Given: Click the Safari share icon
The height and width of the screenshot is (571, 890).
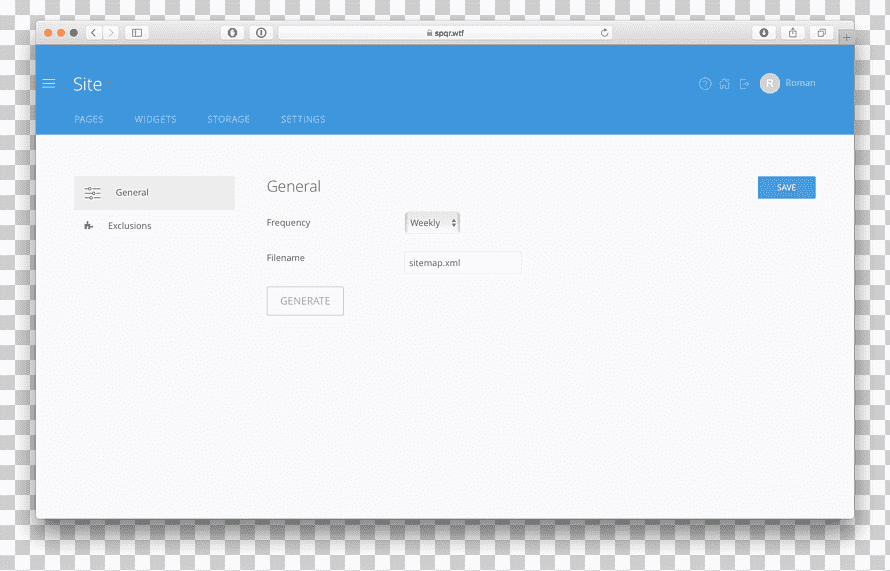Looking at the screenshot, I should [x=793, y=33].
